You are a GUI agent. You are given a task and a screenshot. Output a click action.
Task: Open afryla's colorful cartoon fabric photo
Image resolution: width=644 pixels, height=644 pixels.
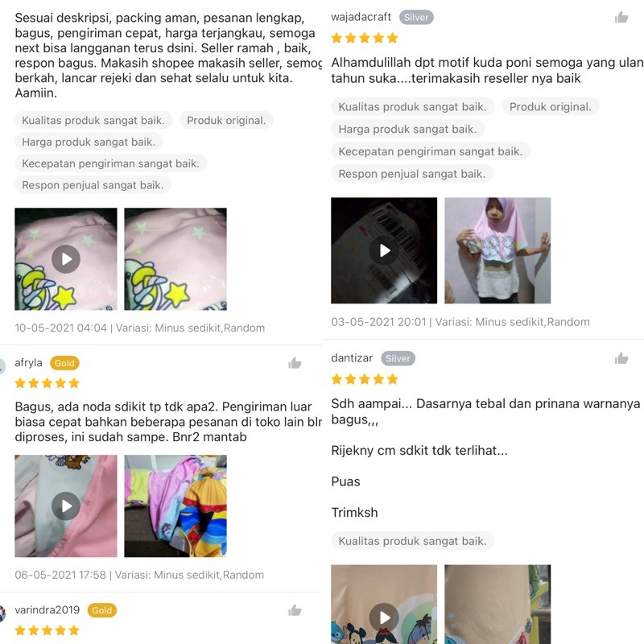pos(175,506)
